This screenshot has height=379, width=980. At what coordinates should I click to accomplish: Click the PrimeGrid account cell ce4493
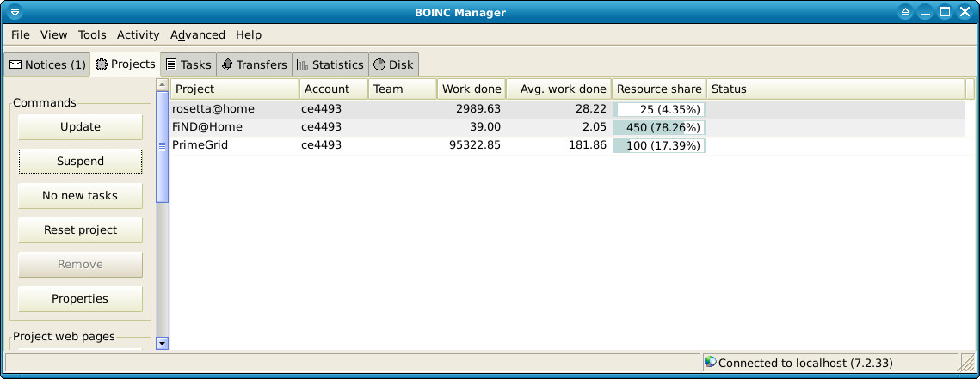pyautogui.click(x=321, y=145)
